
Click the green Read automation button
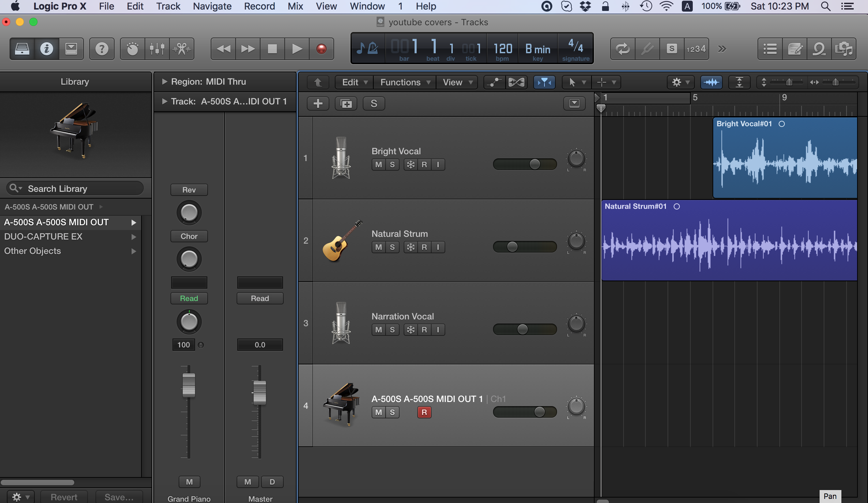coord(189,298)
